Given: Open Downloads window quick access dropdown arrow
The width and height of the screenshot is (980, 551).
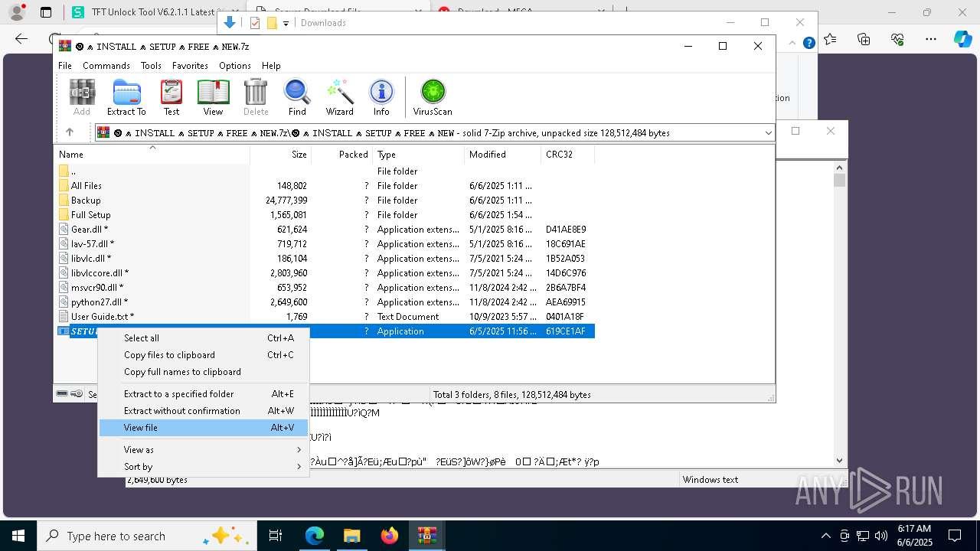Looking at the screenshot, I should coord(286,23).
